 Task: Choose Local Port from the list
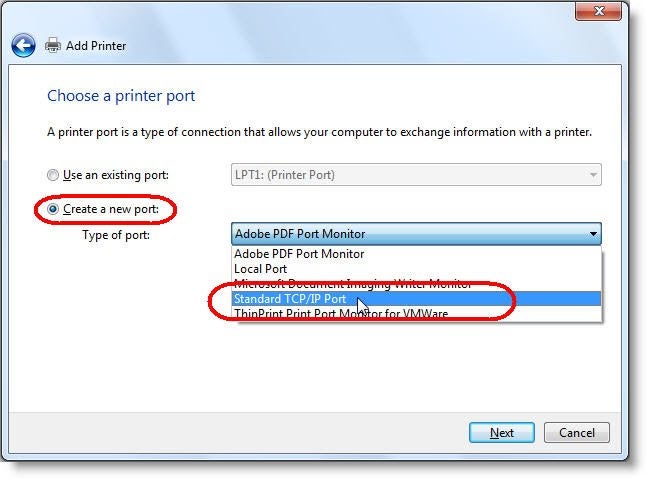pyautogui.click(x=261, y=269)
